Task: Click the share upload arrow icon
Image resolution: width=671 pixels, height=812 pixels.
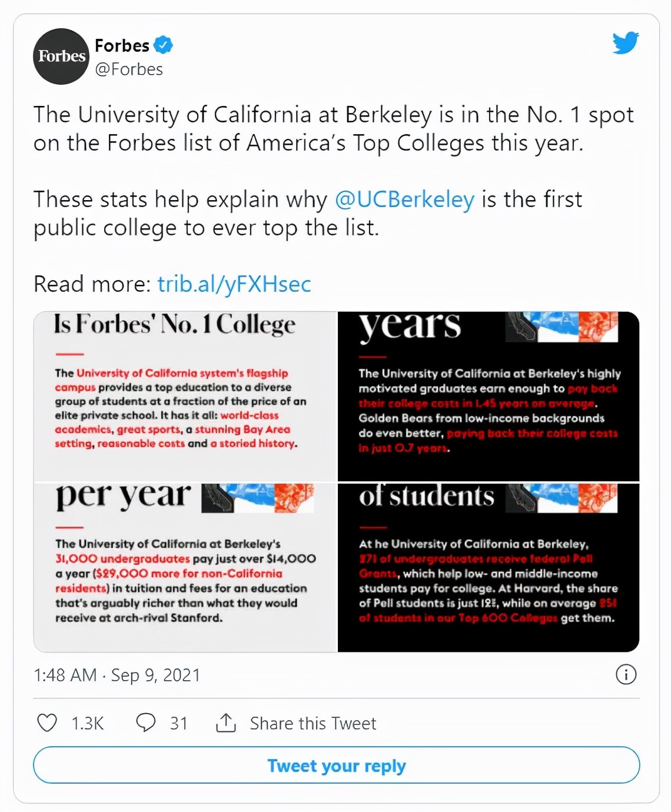Action: pyautogui.click(x=226, y=722)
